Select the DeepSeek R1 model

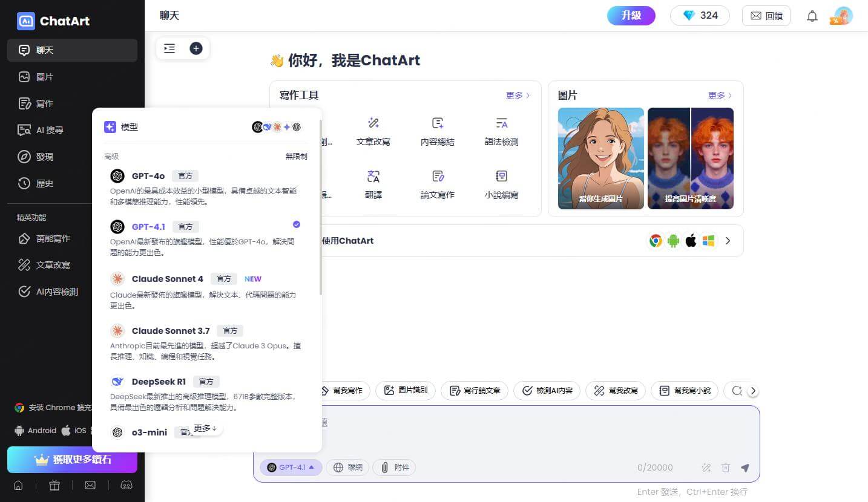point(206,394)
